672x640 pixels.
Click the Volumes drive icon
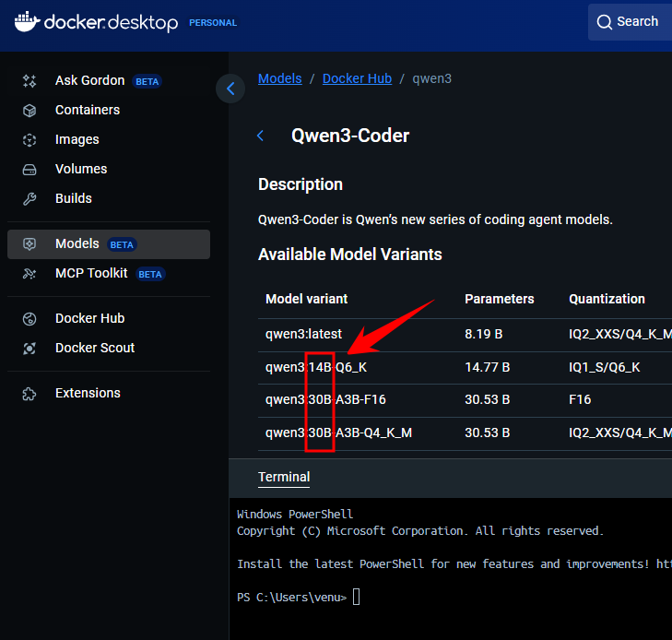[29, 170]
